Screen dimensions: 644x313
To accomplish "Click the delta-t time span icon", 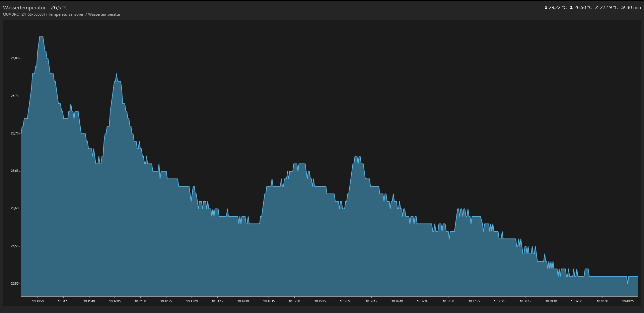I will (623, 7).
